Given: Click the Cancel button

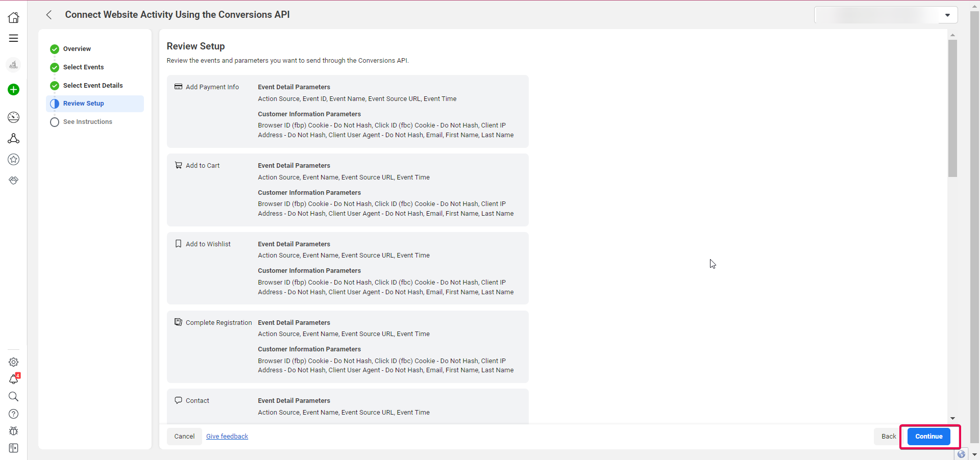Looking at the screenshot, I should 184,437.
